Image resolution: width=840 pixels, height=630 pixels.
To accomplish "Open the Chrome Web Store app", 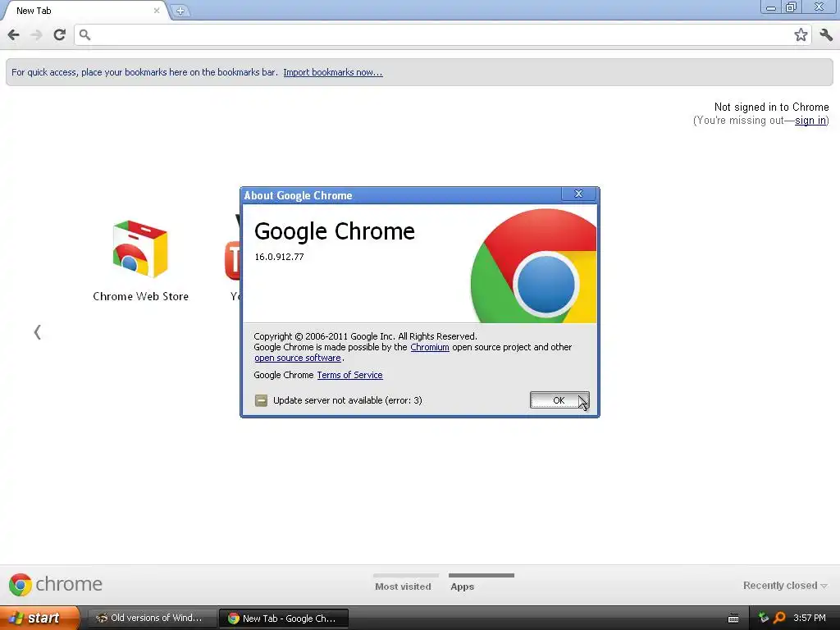I will click(x=140, y=261).
